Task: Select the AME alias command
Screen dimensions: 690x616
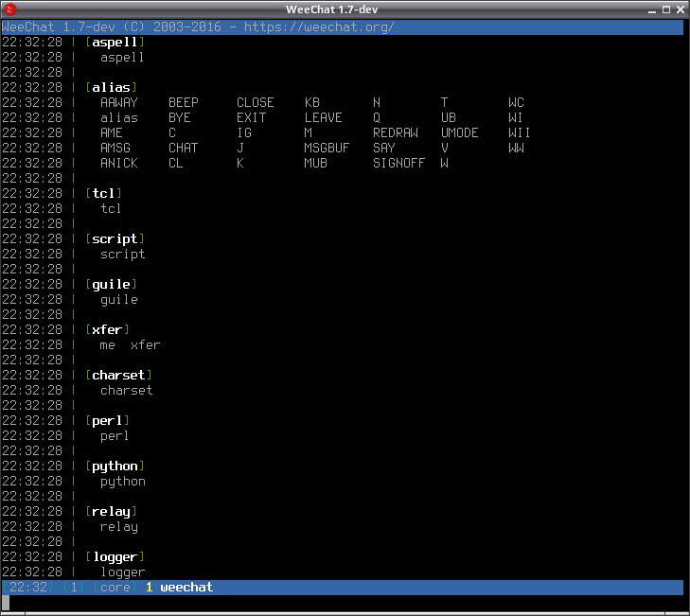Action: pyautogui.click(x=112, y=132)
